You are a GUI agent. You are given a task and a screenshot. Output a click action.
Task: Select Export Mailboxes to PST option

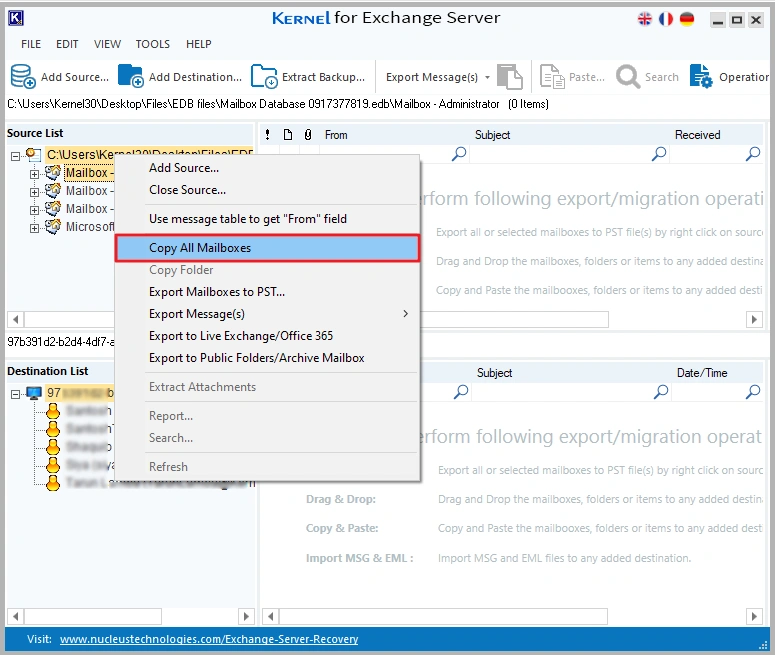tap(217, 292)
